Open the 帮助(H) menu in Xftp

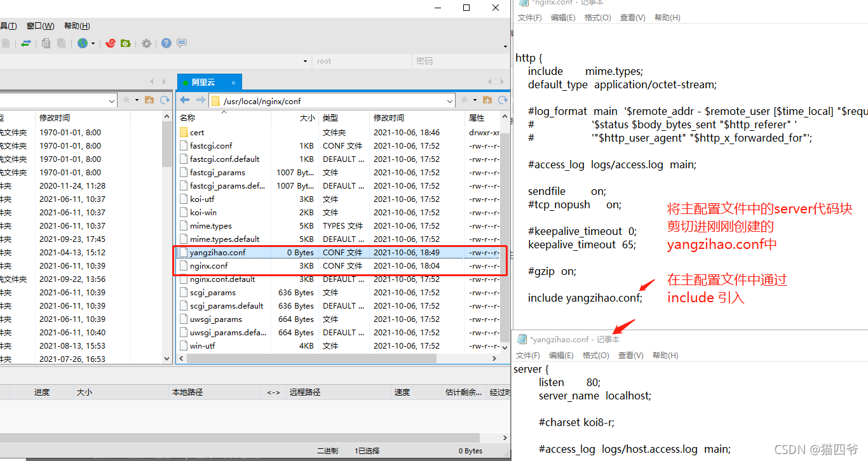(x=77, y=26)
